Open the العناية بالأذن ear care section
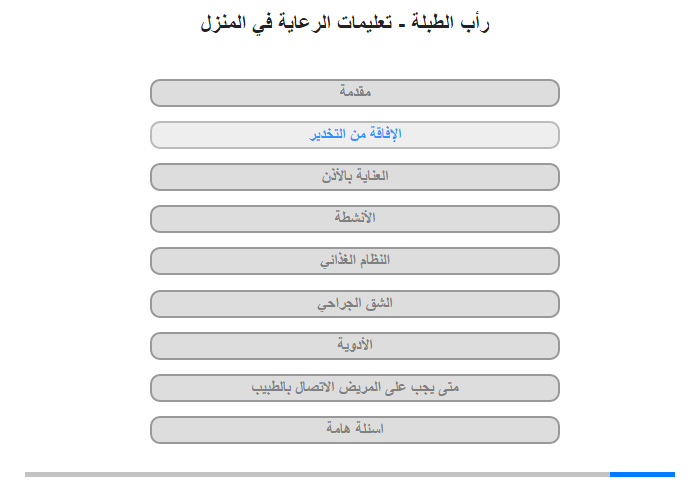 click(355, 177)
